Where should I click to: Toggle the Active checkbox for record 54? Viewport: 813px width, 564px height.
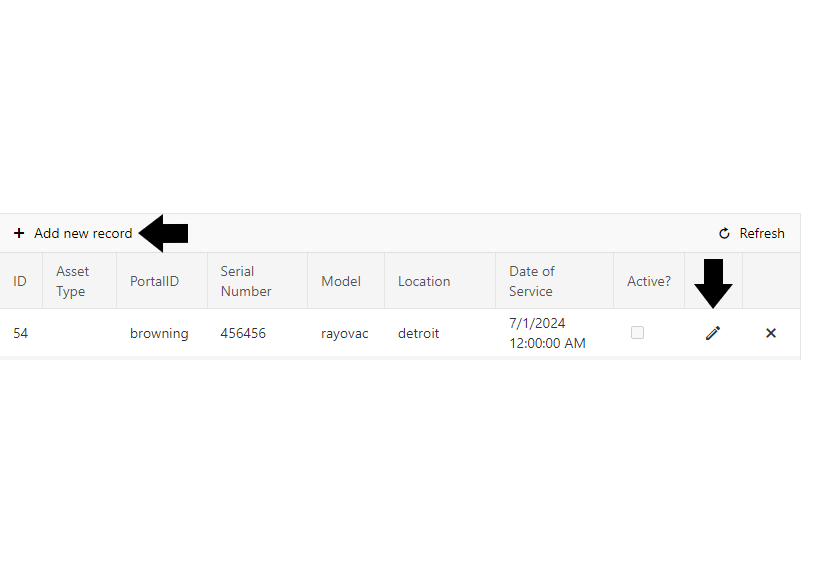(x=637, y=333)
